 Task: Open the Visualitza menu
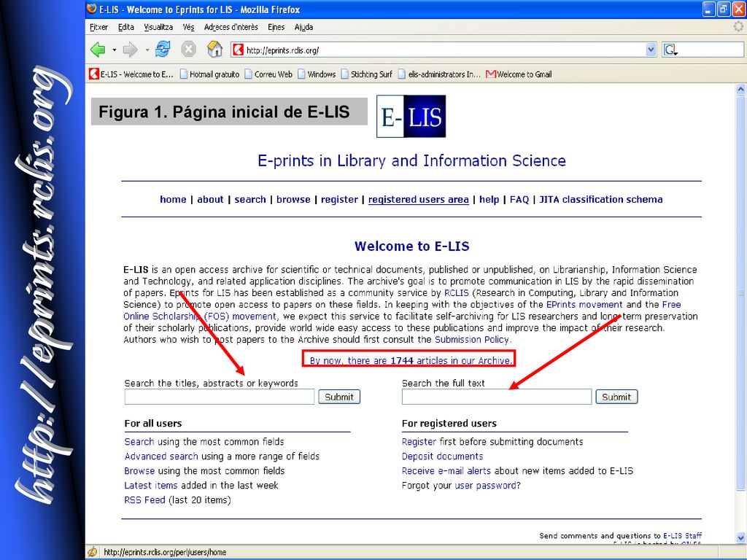(158, 27)
